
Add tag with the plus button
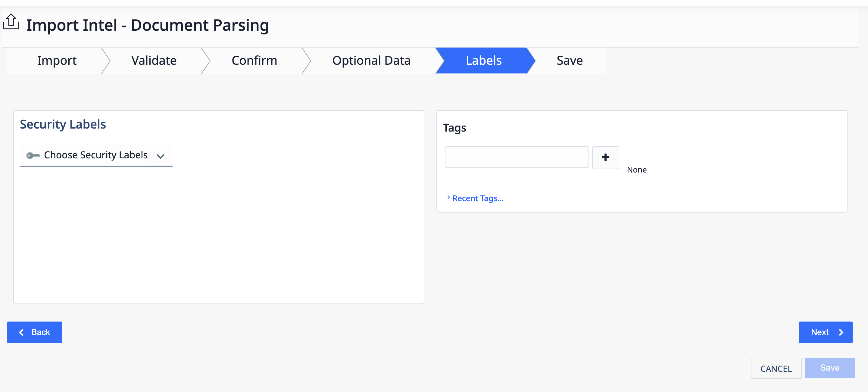(605, 157)
